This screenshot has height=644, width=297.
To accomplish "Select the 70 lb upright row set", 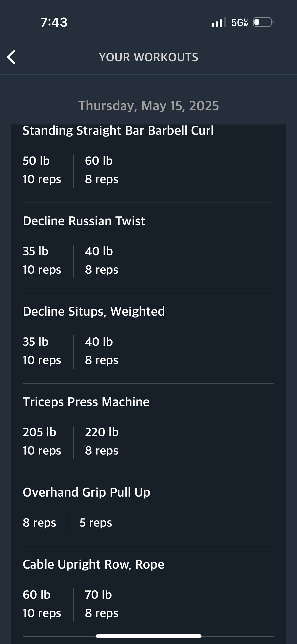I will pos(102,604).
